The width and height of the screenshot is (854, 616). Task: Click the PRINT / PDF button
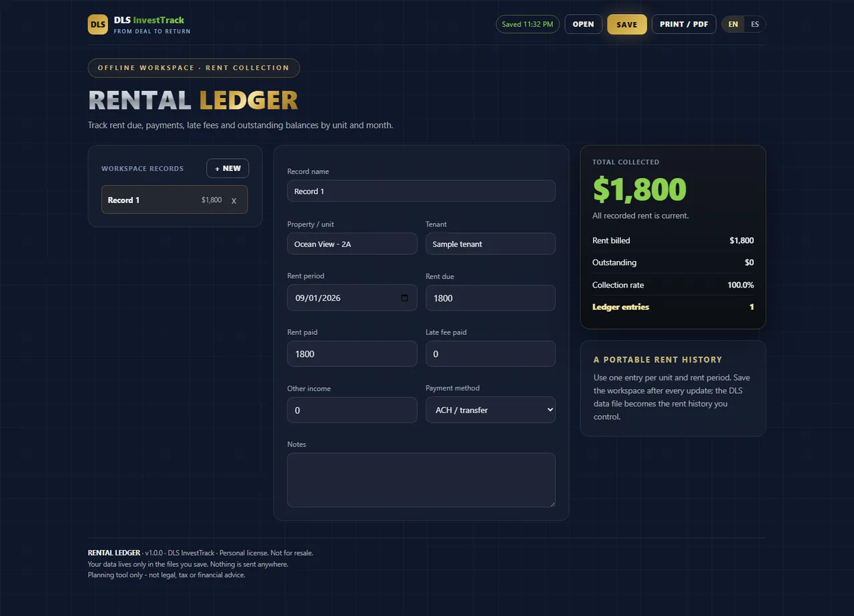pos(684,24)
